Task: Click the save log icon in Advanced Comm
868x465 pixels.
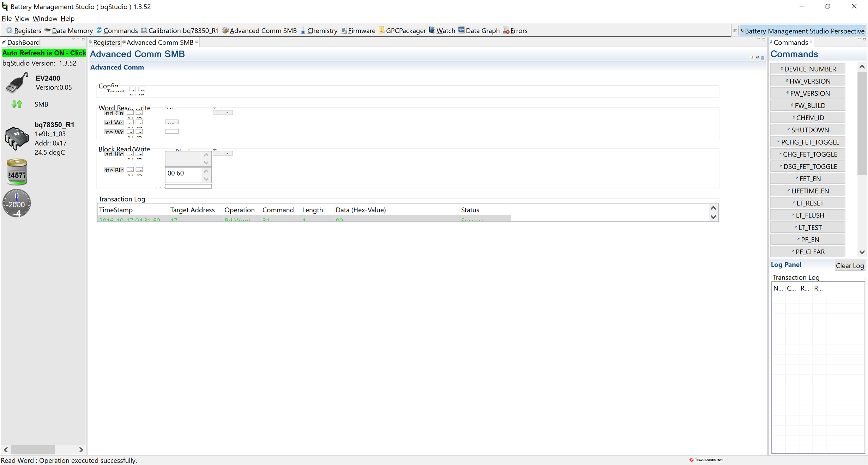Action: pos(757,57)
